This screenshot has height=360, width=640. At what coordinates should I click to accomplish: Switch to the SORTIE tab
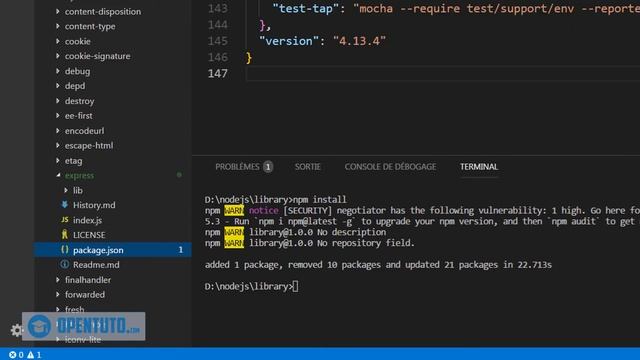click(x=307, y=167)
